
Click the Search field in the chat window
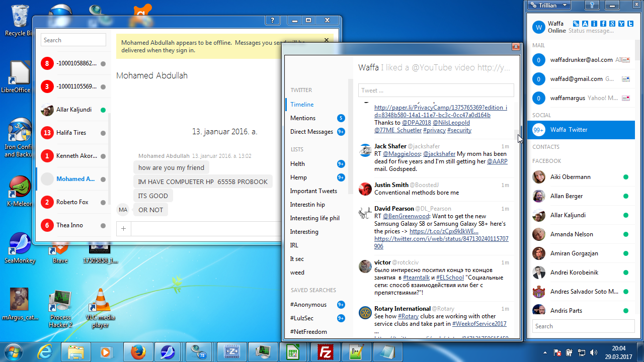point(73,40)
